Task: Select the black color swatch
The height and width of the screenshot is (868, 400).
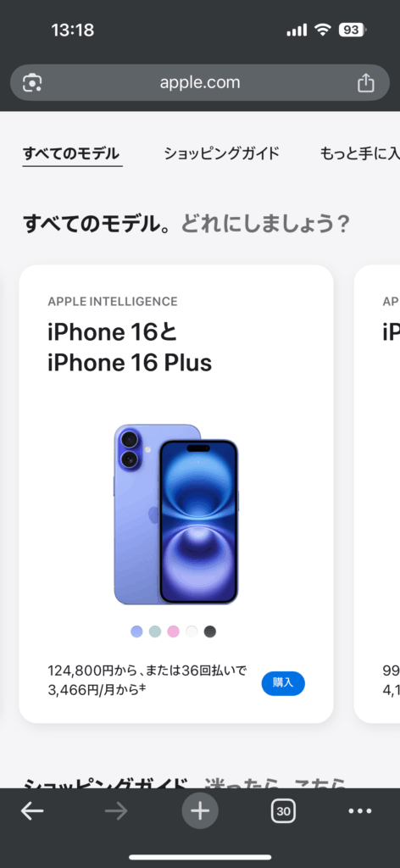Action: point(209,632)
